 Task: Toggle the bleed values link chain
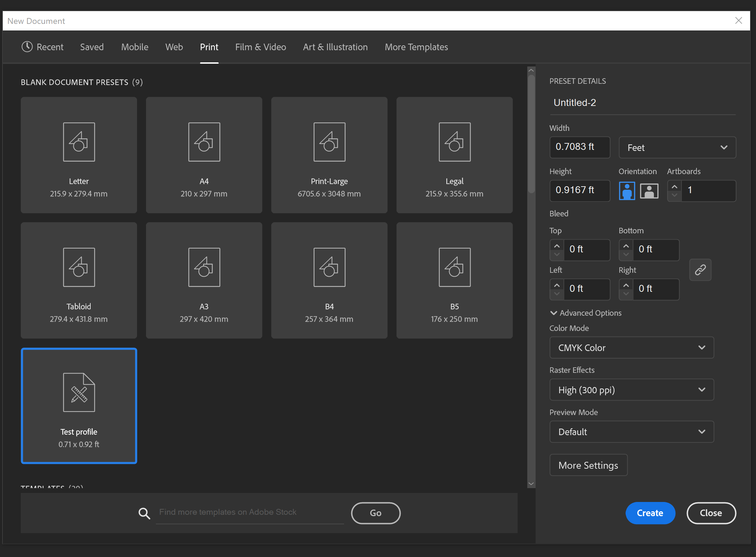tap(701, 270)
